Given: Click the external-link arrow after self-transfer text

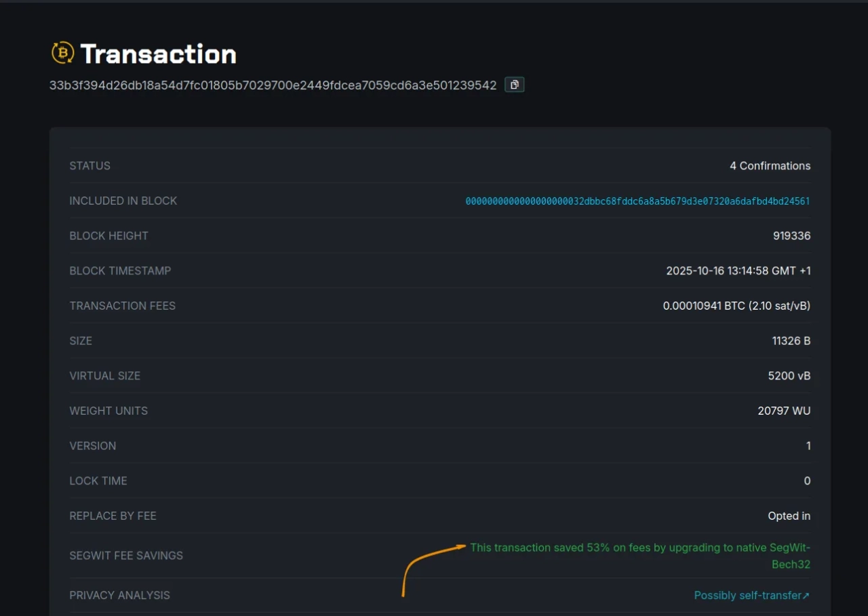Looking at the screenshot, I should pos(807,595).
